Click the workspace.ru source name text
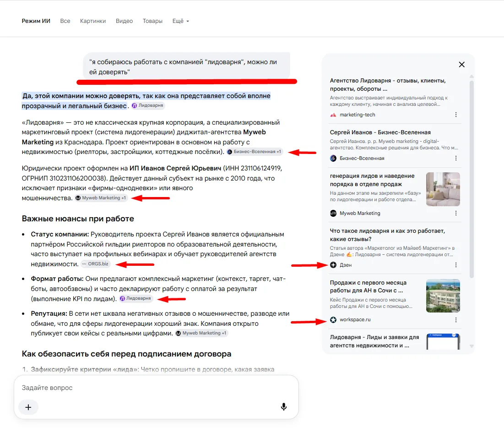The image size is (504, 428). 355,319
